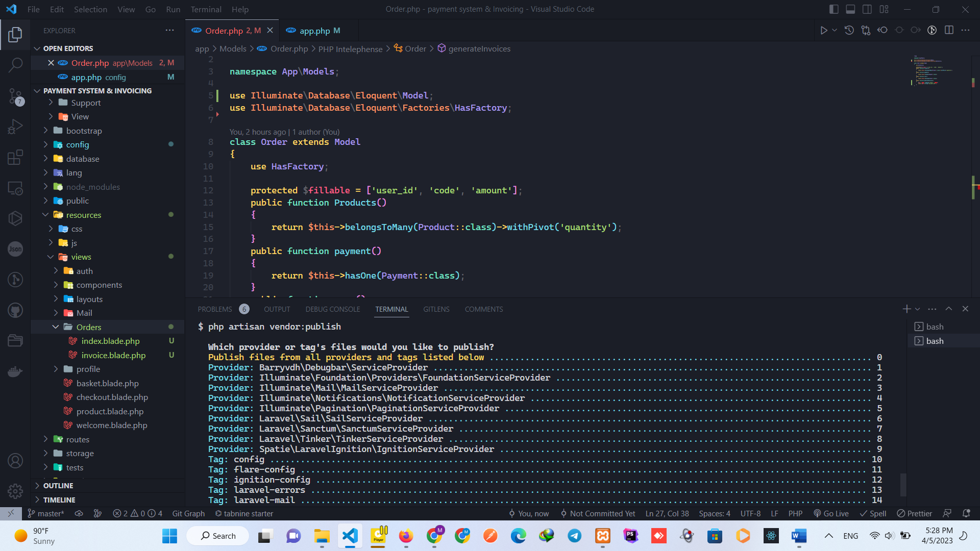Create a new terminal with plus icon
980x551 pixels.
click(x=906, y=309)
